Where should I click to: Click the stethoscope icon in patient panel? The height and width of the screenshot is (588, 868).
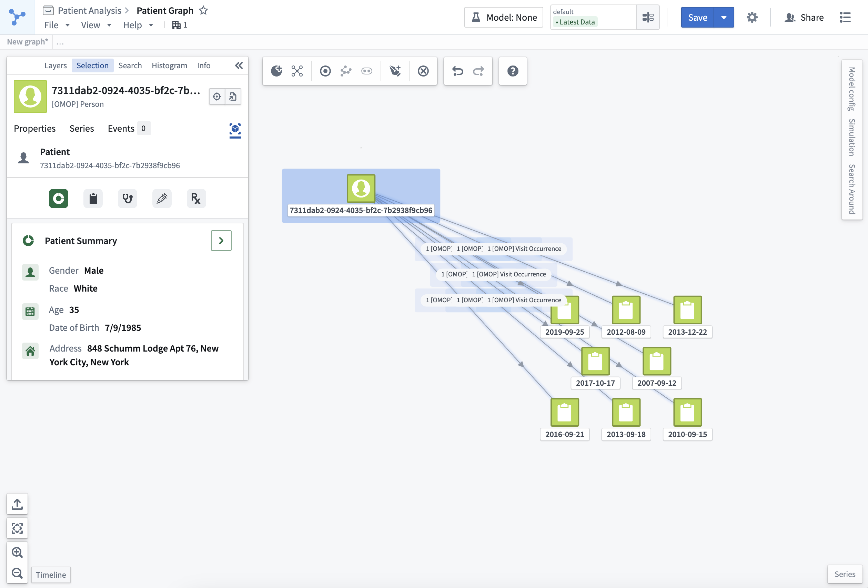pos(127,198)
